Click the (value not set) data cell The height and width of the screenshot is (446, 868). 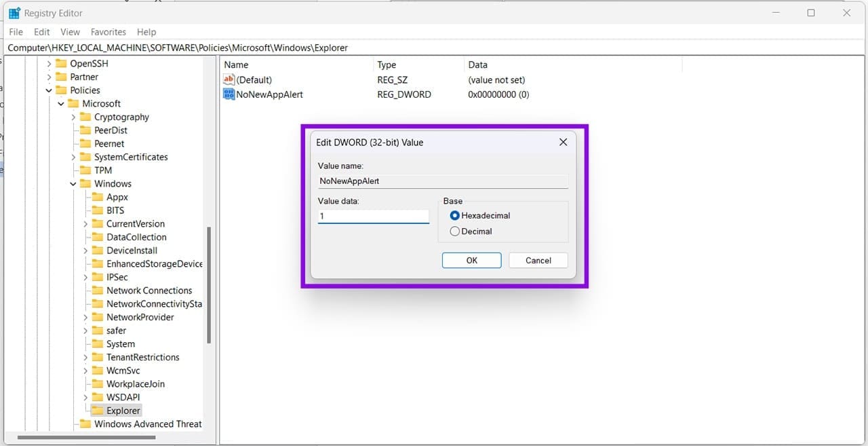[x=496, y=79]
